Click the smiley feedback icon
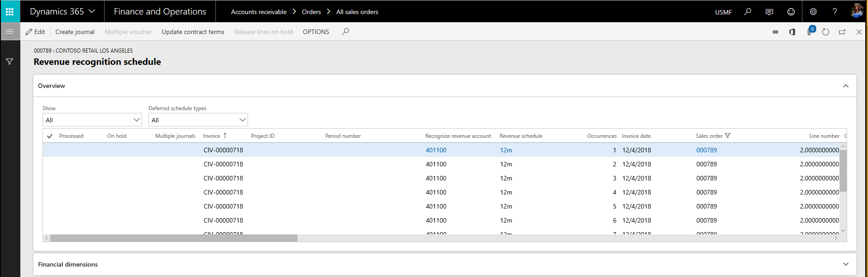This screenshot has height=277, width=868. coord(791,12)
